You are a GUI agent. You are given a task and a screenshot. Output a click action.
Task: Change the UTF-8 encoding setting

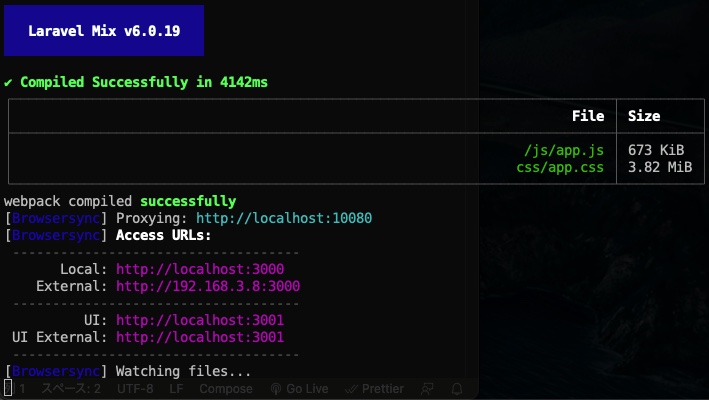point(135,389)
